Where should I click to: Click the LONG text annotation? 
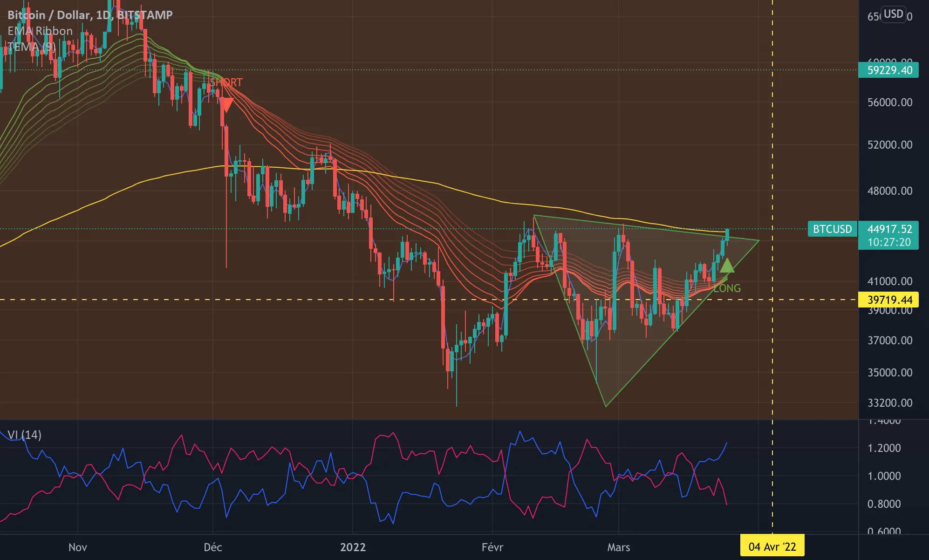[x=727, y=288]
